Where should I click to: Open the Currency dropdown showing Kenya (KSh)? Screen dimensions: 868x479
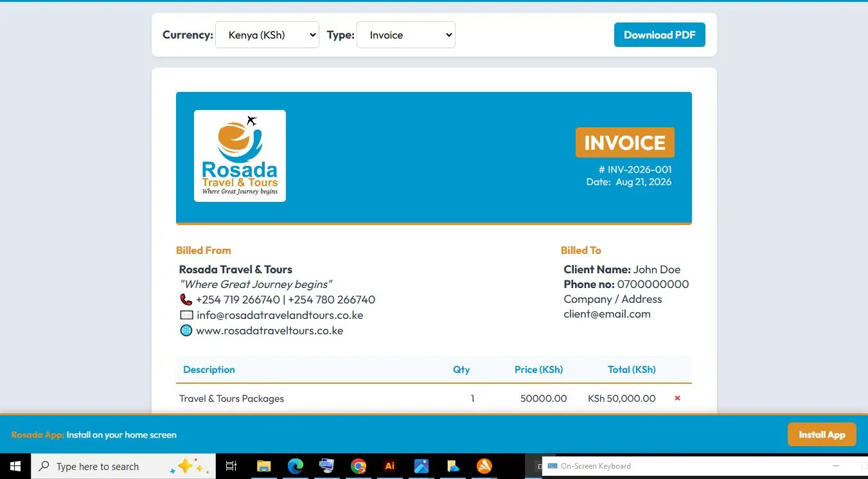267,35
